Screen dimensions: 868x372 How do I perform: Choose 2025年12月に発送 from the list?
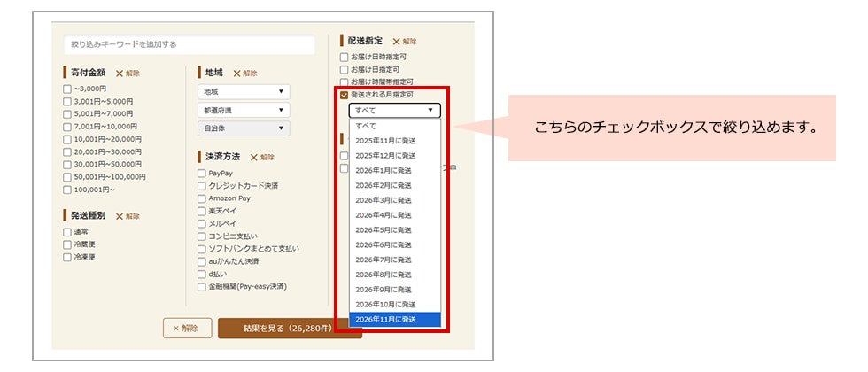pyautogui.click(x=395, y=156)
